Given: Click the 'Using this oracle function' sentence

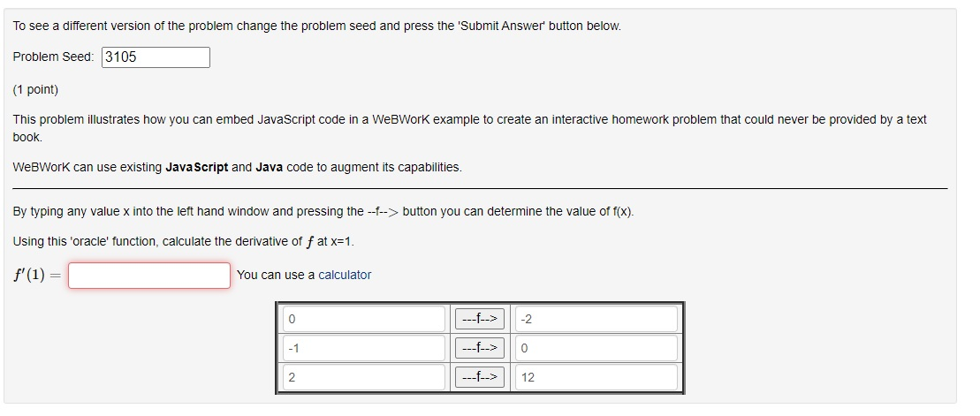Looking at the screenshot, I should [183, 242].
